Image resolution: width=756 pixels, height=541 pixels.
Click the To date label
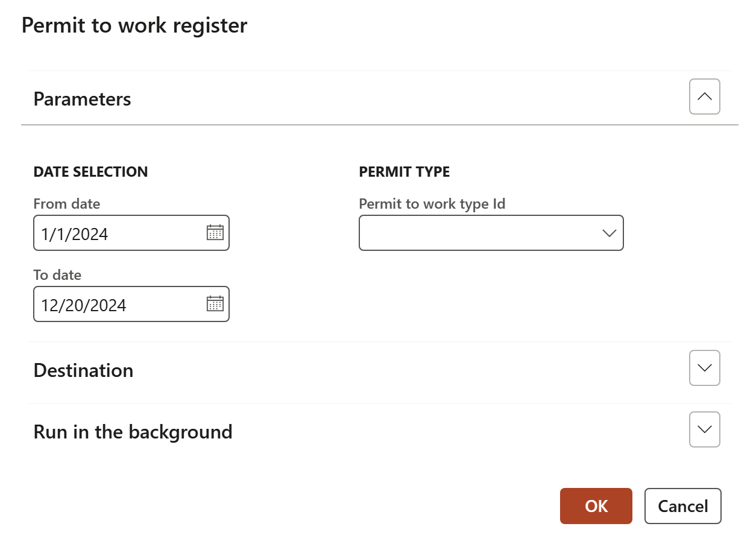[x=57, y=275]
